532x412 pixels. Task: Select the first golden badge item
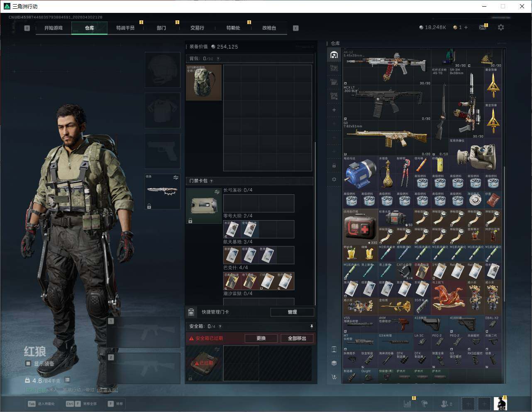tap(493, 85)
